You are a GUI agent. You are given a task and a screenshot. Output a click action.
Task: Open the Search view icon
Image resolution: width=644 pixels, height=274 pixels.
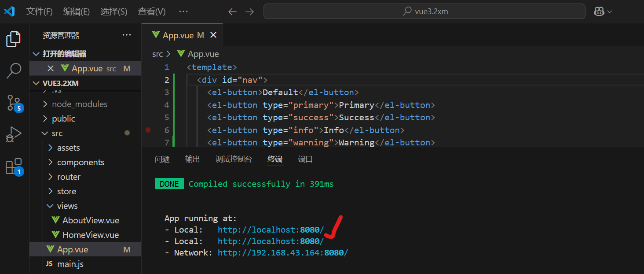coord(13,70)
